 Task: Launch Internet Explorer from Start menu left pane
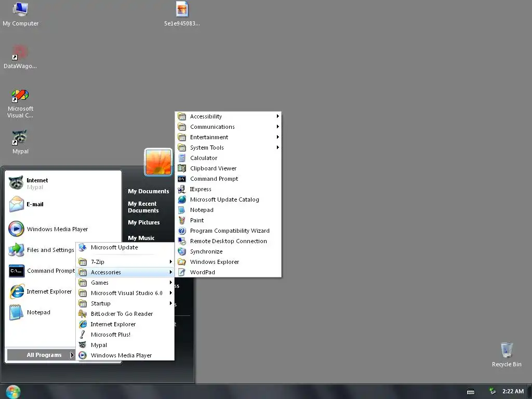(x=41, y=291)
